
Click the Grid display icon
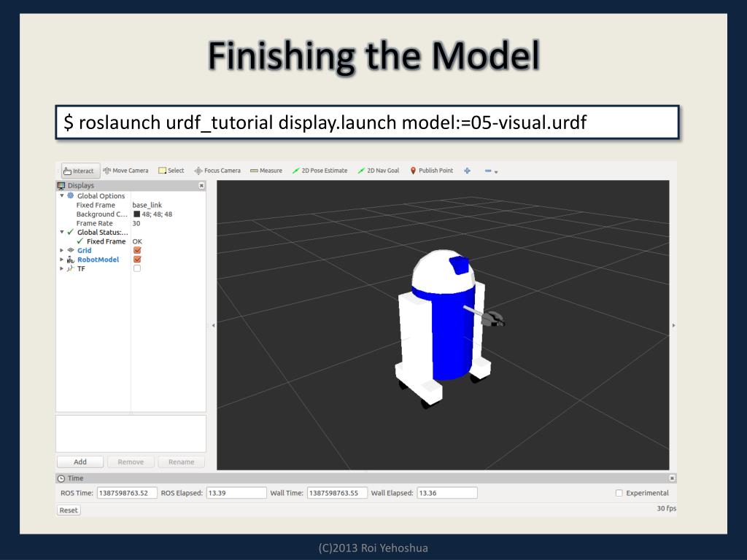click(x=71, y=250)
